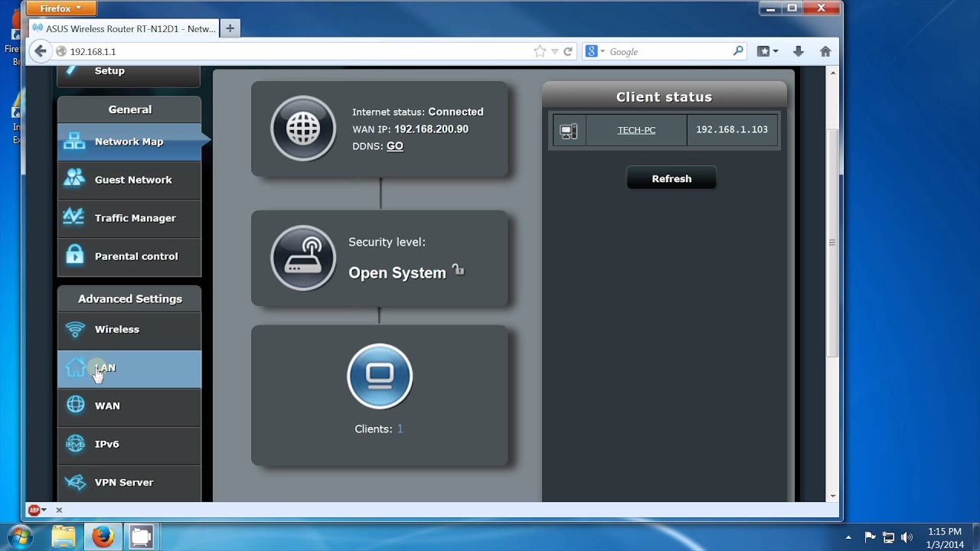The image size is (980, 551).
Task: Close the add-on bar with the X
Action: 58,510
